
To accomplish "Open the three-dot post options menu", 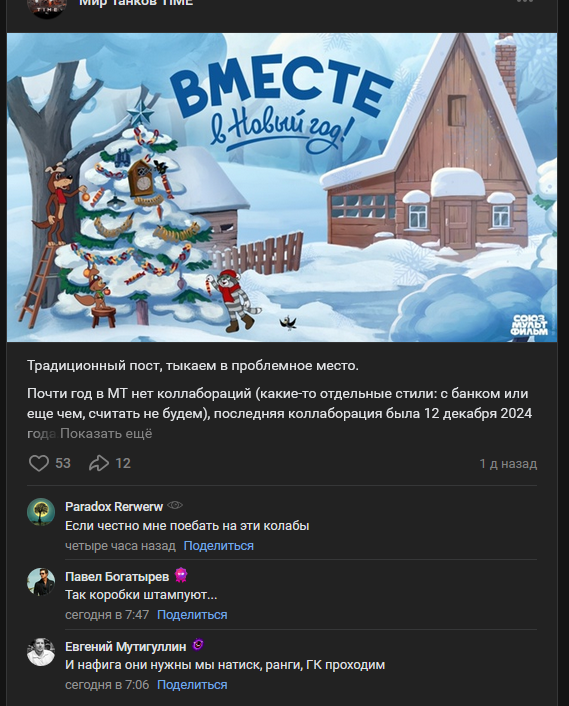I will [525, 1].
